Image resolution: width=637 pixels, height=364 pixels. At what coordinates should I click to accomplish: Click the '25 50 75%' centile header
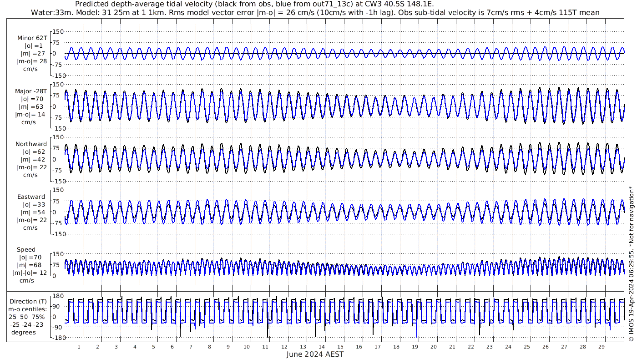[x=27, y=317]
